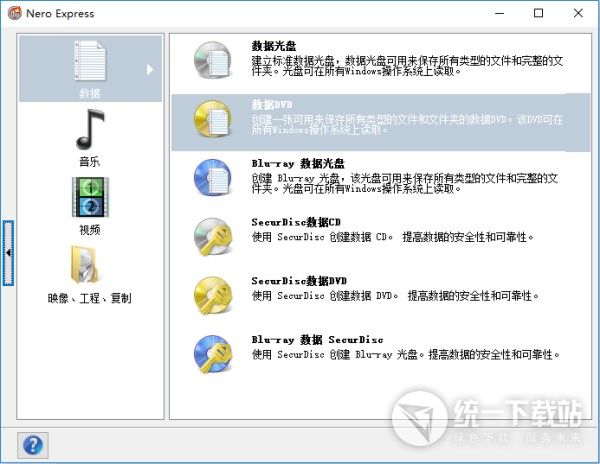The height and width of the screenshot is (464, 600).
Task: Select the 数据 category notepad icon
Action: [x=89, y=62]
